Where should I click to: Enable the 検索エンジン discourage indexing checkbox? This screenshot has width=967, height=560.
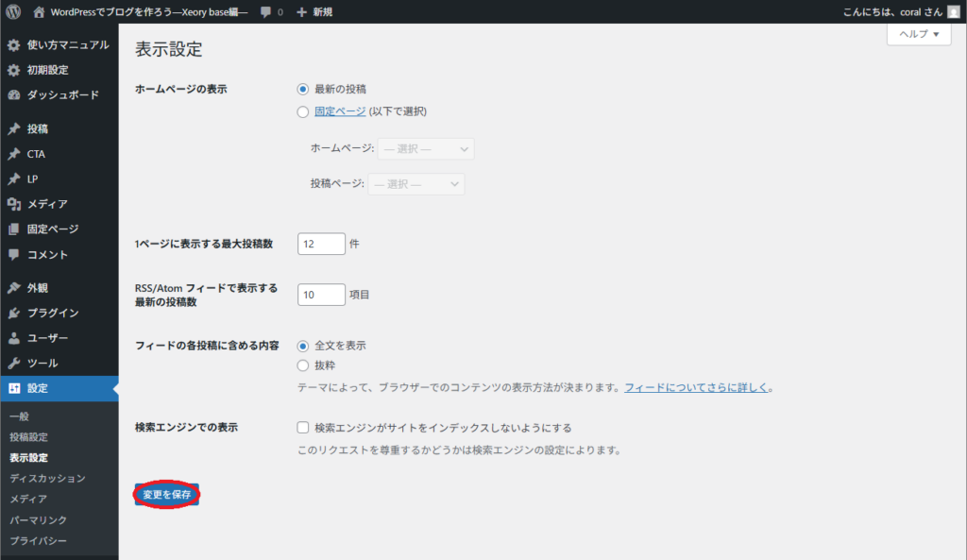coord(302,426)
